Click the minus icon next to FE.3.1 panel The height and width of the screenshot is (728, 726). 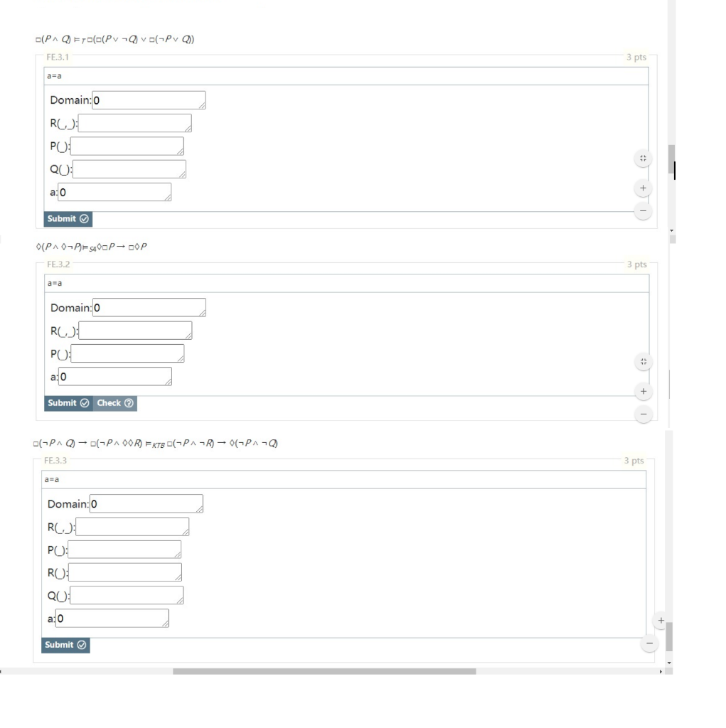(x=643, y=211)
